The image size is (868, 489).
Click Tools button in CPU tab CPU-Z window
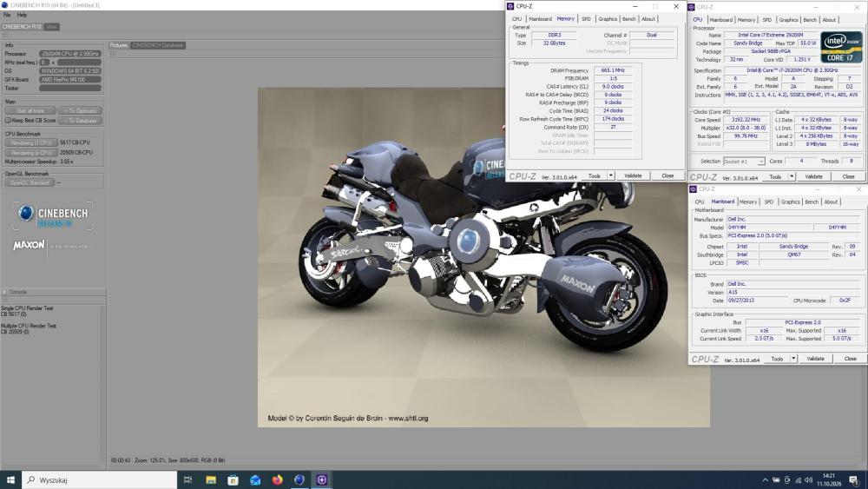775,176
